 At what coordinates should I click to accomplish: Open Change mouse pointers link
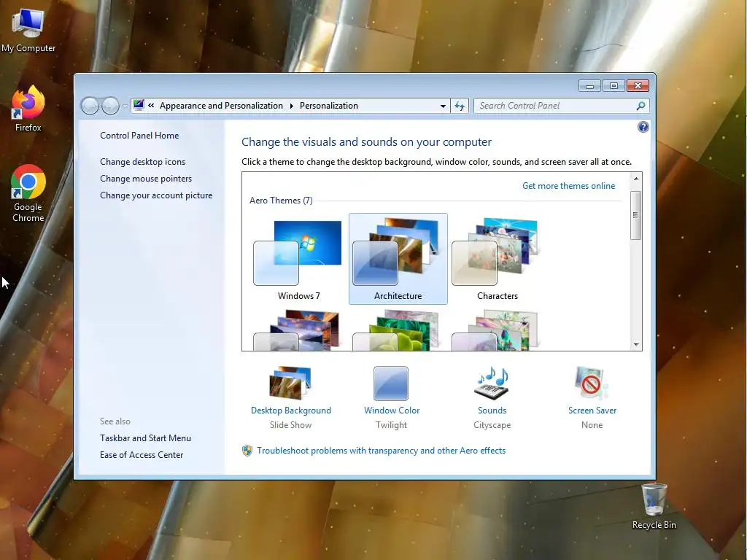pos(146,179)
